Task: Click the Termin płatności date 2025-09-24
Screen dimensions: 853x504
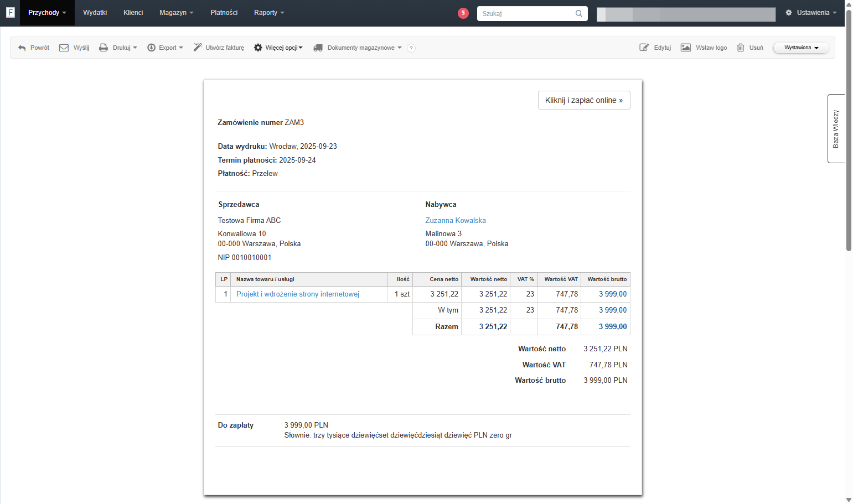Action: click(x=297, y=160)
